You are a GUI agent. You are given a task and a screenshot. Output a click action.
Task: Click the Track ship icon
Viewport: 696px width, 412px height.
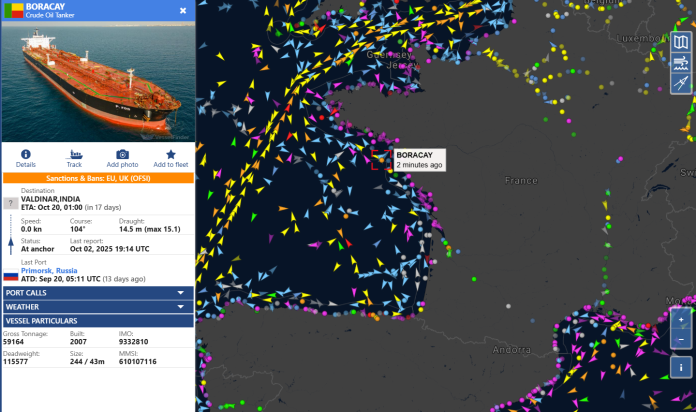point(74,155)
